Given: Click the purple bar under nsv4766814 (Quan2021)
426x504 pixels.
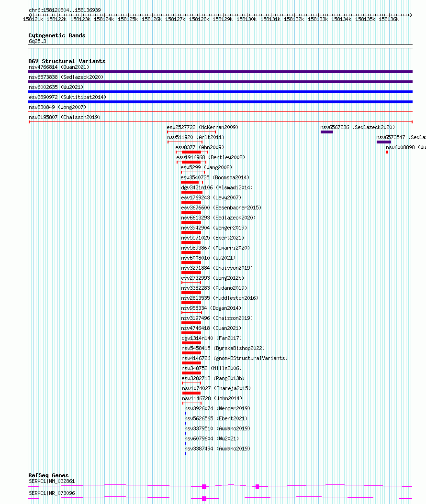Looking at the screenshot, I should (x=220, y=72).
